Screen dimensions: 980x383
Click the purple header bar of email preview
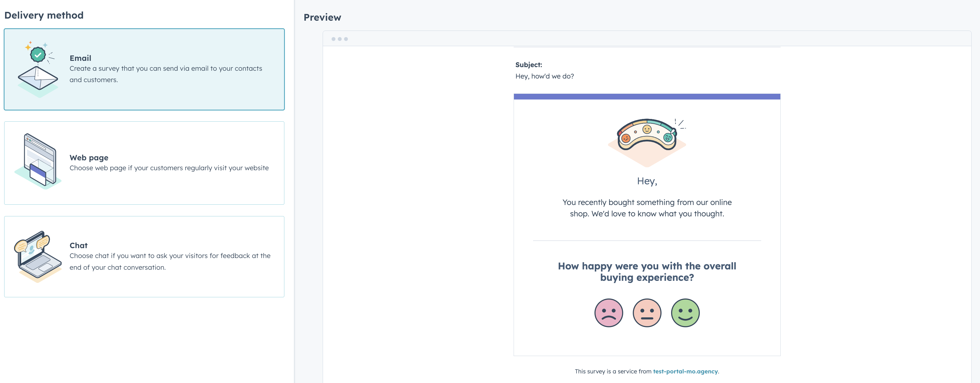coord(647,97)
